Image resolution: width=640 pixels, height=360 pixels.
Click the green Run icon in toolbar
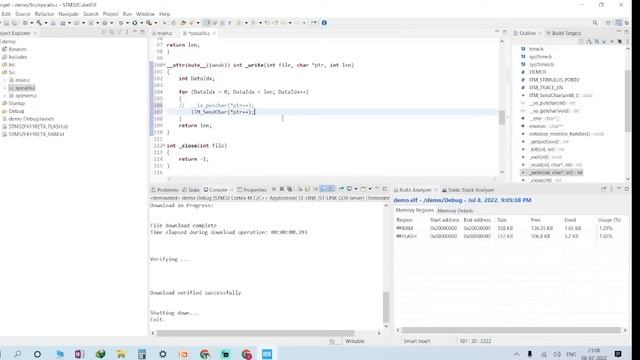(x=134, y=23)
